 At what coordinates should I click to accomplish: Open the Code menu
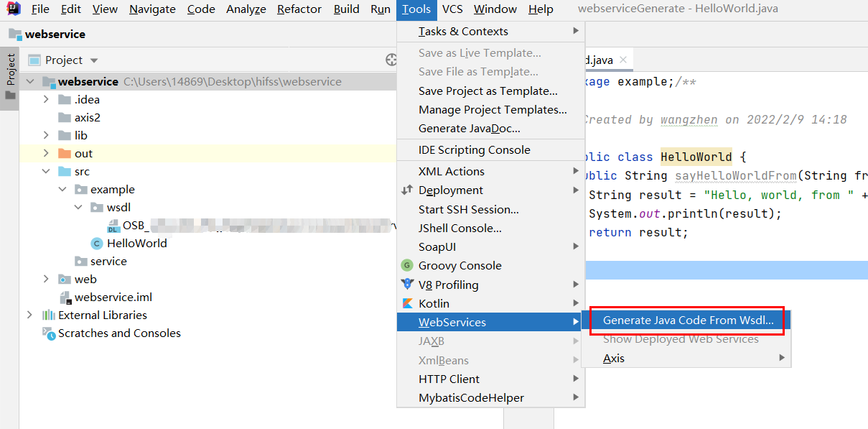point(201,9)
